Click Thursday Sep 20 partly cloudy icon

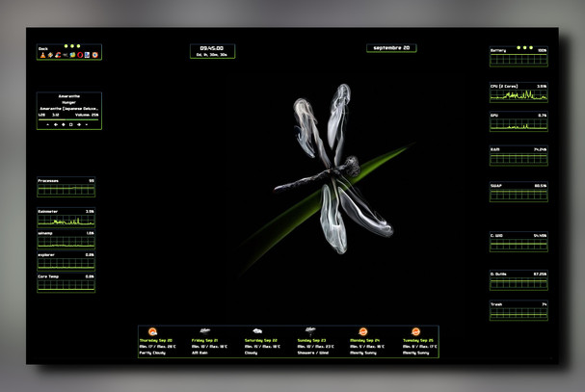(152, 331)
